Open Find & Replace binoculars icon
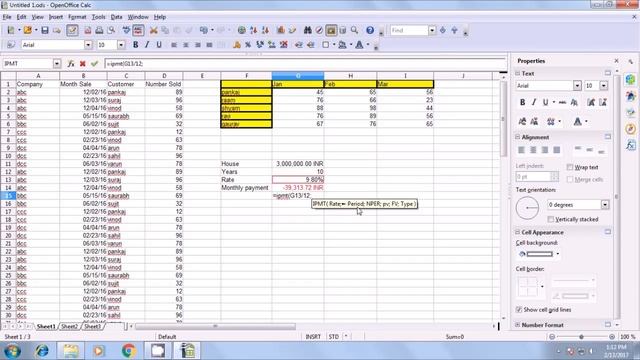 [308, 31]
